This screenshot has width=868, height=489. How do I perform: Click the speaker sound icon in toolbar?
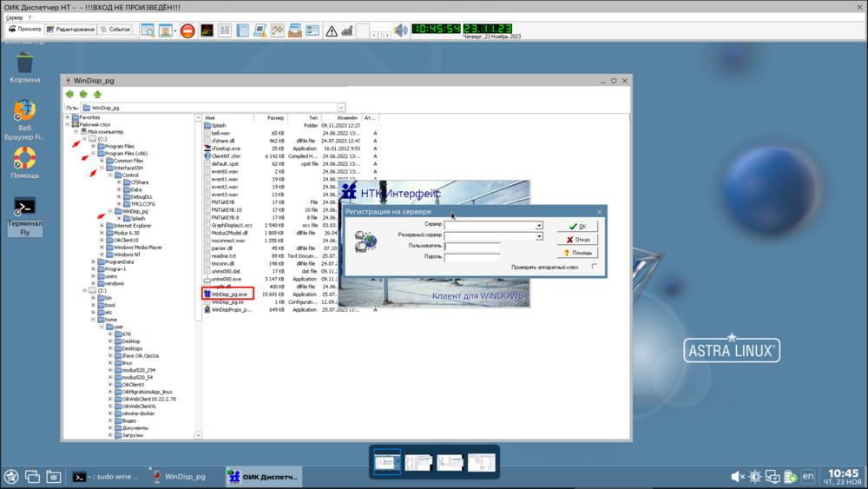pyautogui.click(x=400, y=30)
